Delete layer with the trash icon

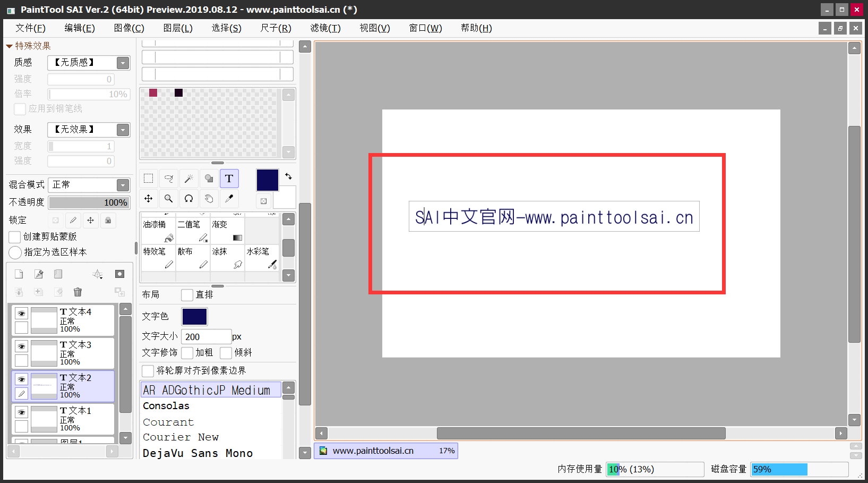78,292
